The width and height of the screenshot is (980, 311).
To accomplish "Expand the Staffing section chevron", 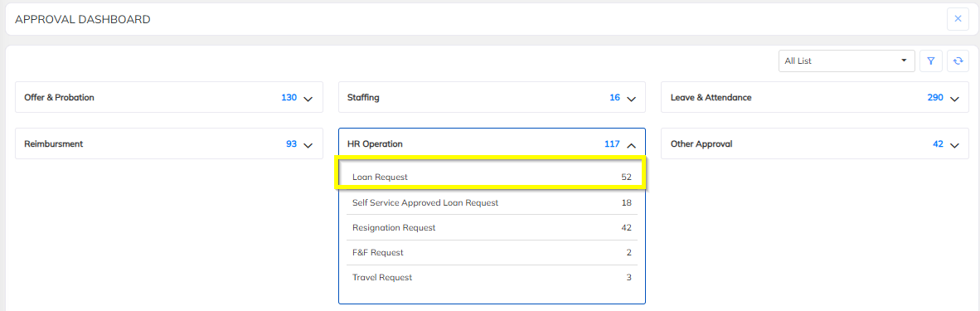I will point(631,99).
